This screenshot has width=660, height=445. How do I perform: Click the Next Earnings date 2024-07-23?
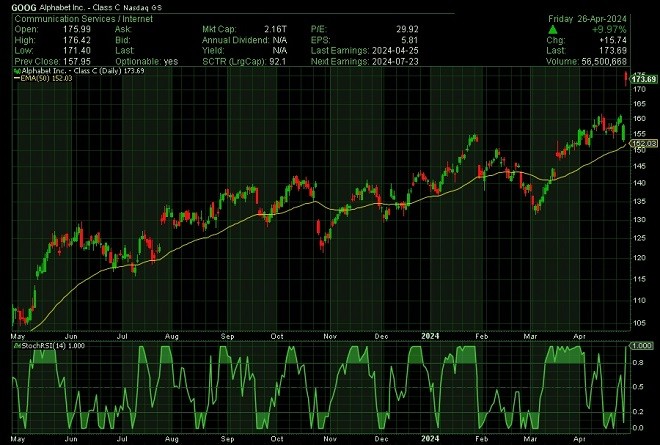395,61
